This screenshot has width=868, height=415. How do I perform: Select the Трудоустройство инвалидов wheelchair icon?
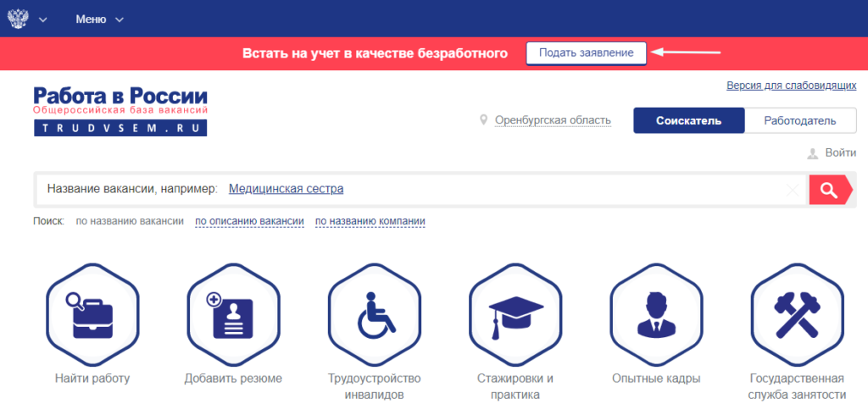tap(374, 316)
